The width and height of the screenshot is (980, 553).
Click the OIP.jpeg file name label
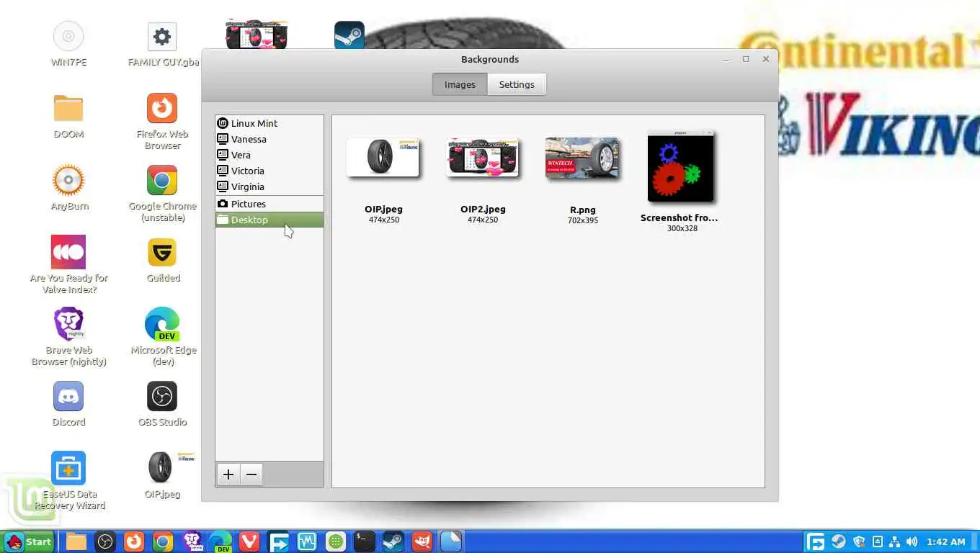[x=383, y=210]
